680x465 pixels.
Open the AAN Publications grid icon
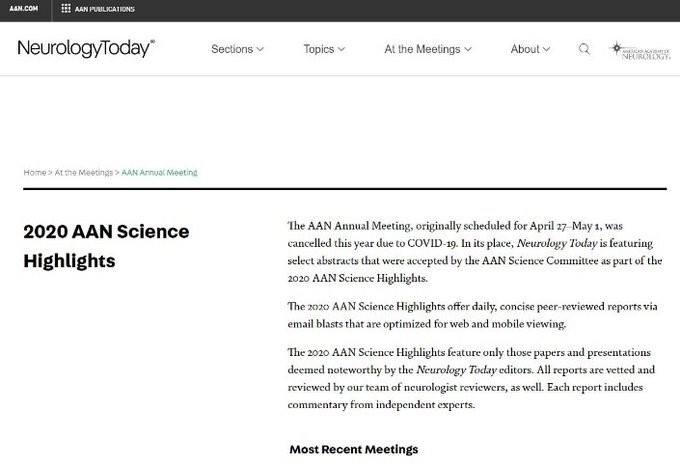[66, 9]
